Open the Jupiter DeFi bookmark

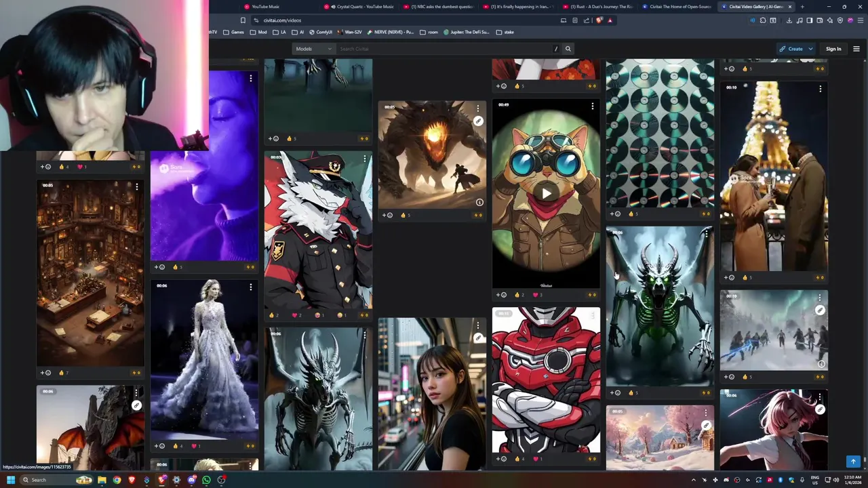point(467,32)
